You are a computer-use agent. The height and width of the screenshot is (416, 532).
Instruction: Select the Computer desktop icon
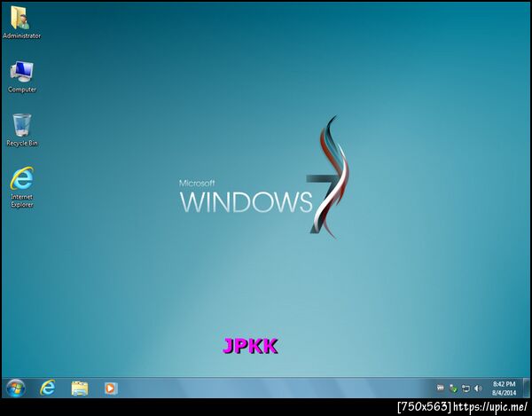[x=21, y=76]
